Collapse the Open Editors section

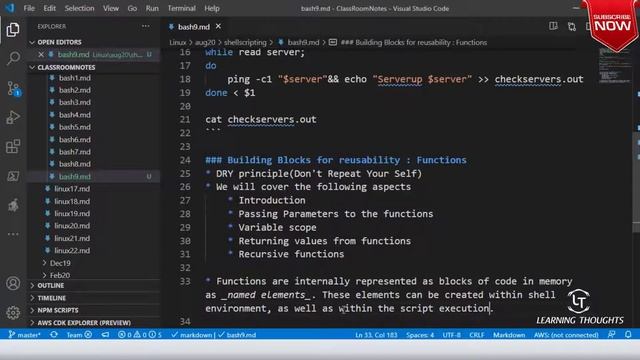coord(59,42)
